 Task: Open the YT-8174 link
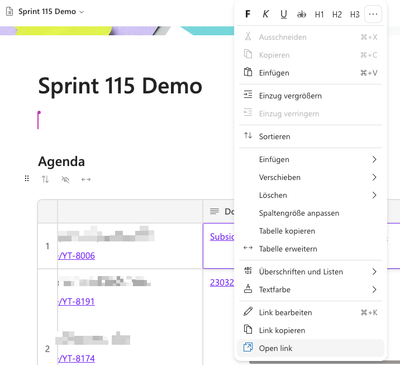pos(77,358)
